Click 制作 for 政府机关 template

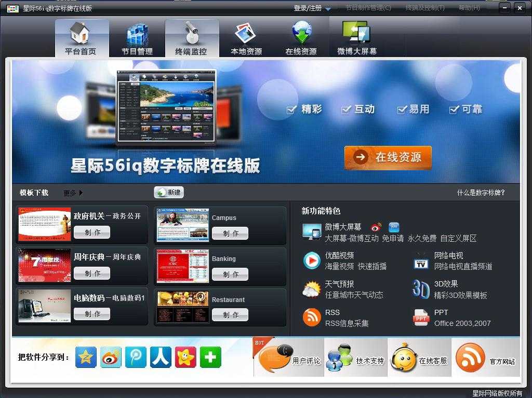(92, 232)
